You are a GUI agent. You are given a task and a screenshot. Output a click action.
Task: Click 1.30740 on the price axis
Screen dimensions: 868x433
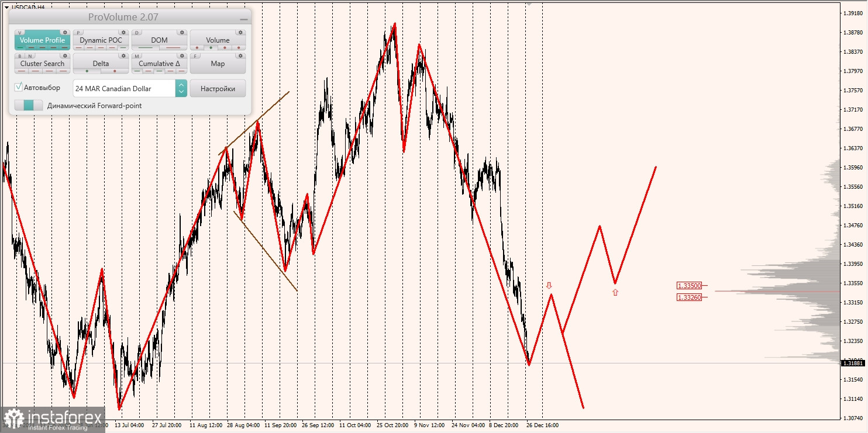[x=853, y=418]
